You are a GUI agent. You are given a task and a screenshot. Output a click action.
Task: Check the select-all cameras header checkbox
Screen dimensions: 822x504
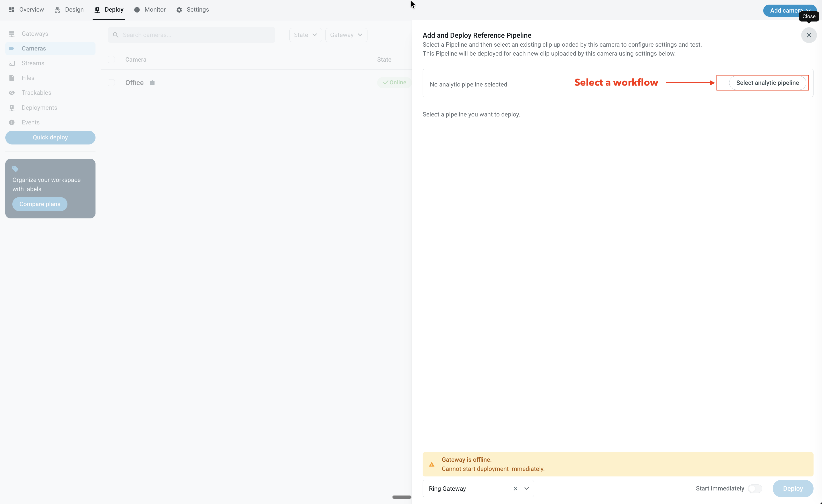pyautogui.click(x=111, y=60)
